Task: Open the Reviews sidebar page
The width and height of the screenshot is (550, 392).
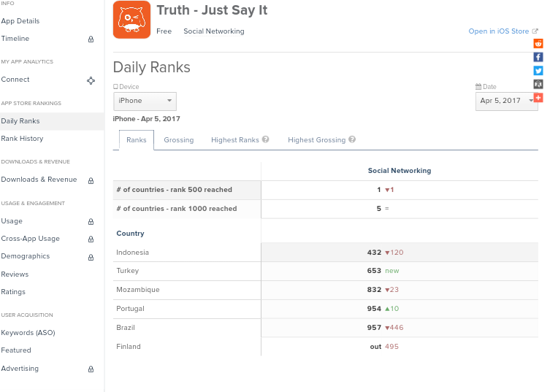Action: [x=15, y=274]
